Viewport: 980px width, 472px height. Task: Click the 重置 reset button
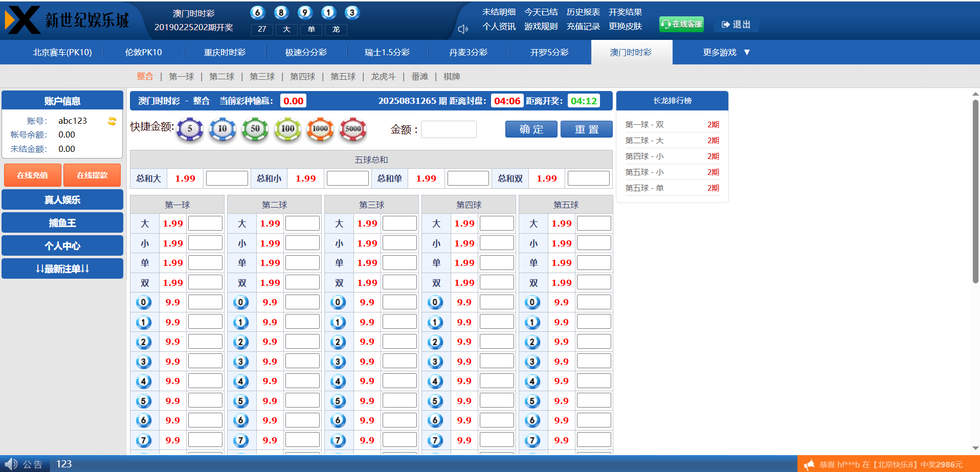coord(586,129)
